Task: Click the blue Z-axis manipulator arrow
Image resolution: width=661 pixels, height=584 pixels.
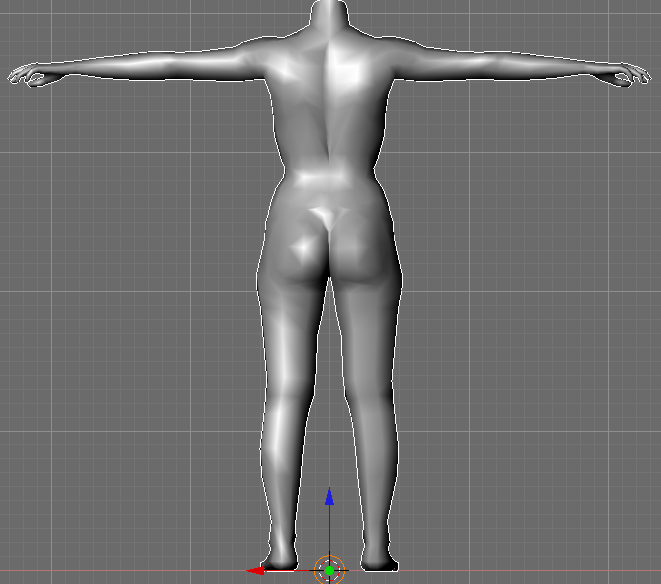Action: click(x=330, y=497)
